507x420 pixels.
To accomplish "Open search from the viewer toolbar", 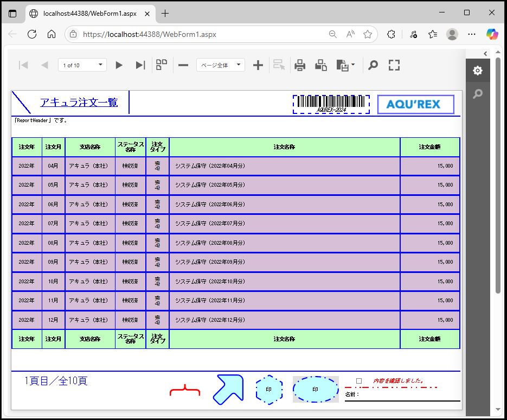I will [x=373, y=65].
